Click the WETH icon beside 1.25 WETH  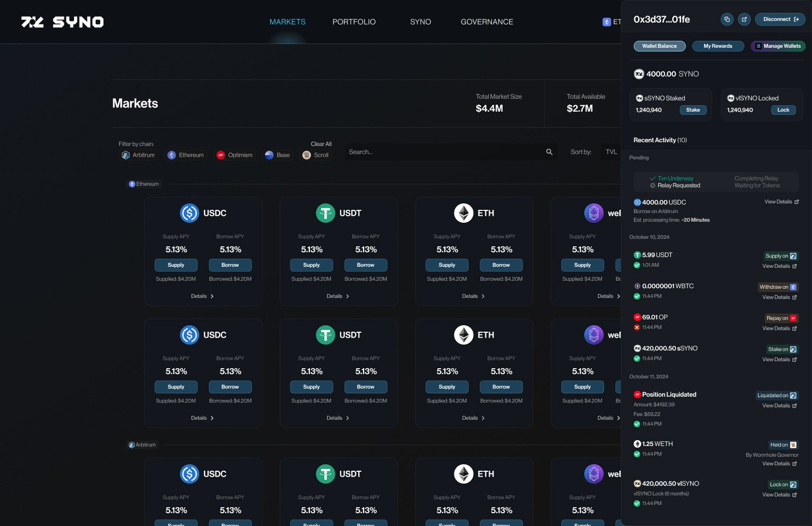pyautogui.click(x=637, y=444)
